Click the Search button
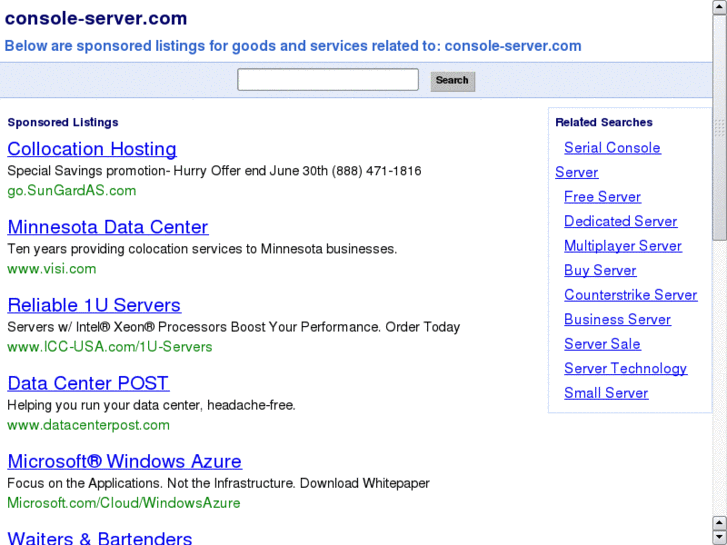This screenshot has width=727, height=545. point(453,81)
